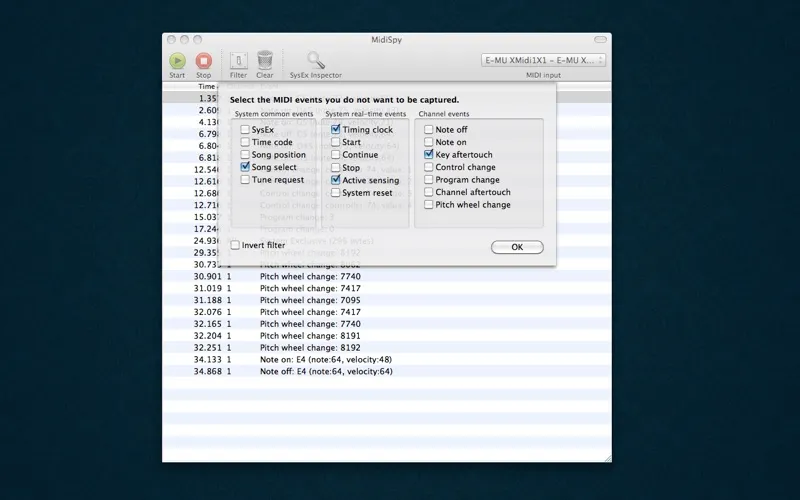Click the OK button

[517, 247]
